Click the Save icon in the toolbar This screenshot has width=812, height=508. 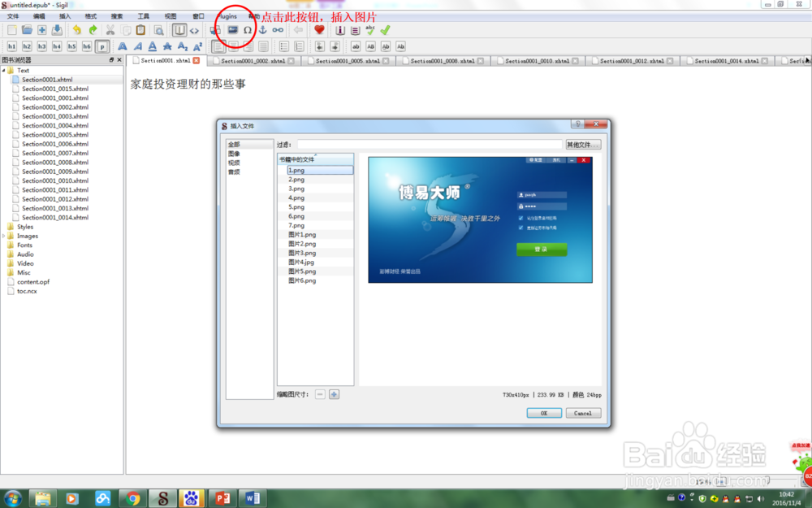point(57,30)
